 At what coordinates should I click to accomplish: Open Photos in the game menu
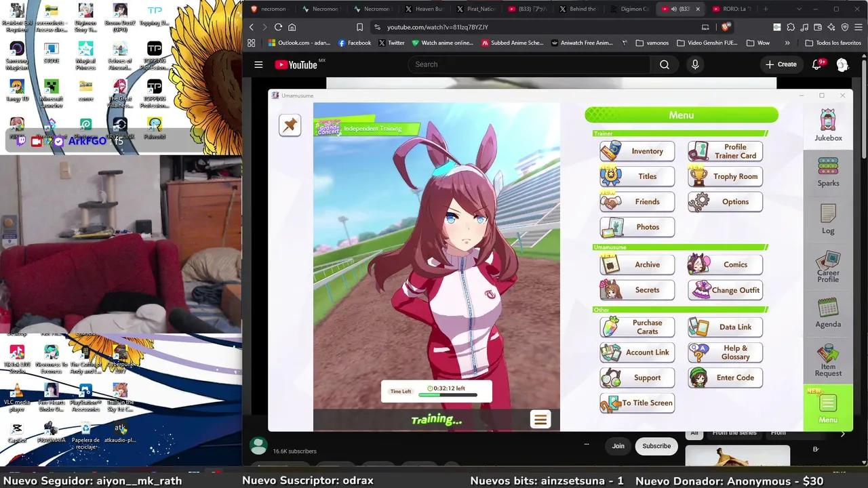(637, 227)
